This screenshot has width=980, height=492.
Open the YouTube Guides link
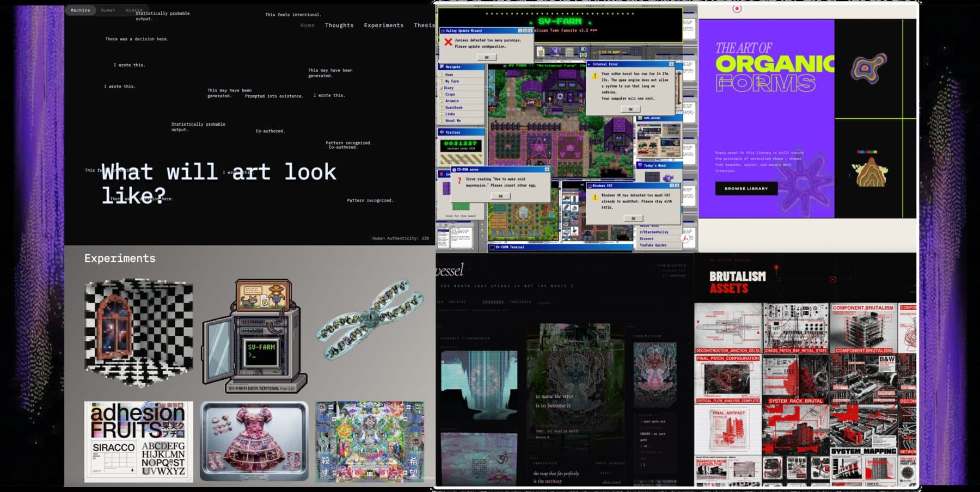653,245
